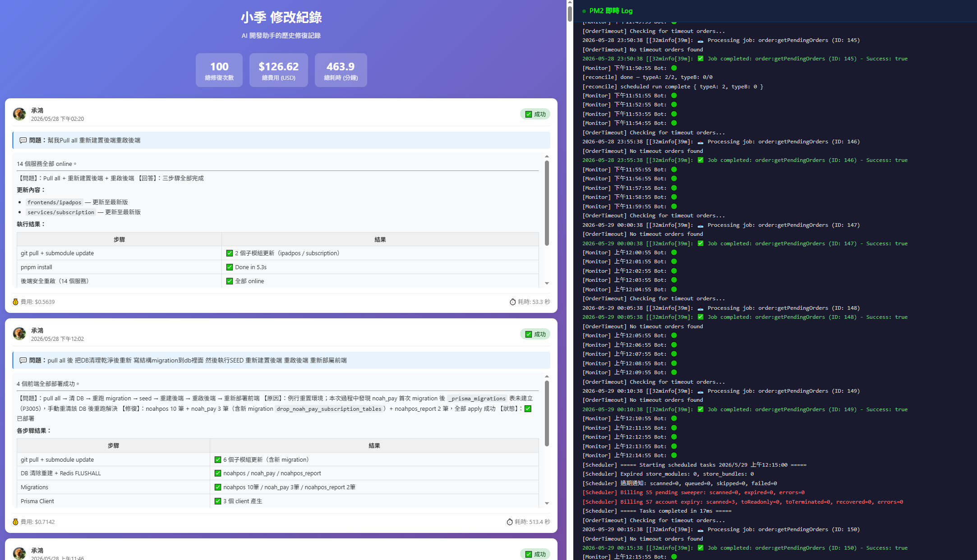Click green check icon on Job completed ID 149
The image size is (977, 560).
point(700,409)
